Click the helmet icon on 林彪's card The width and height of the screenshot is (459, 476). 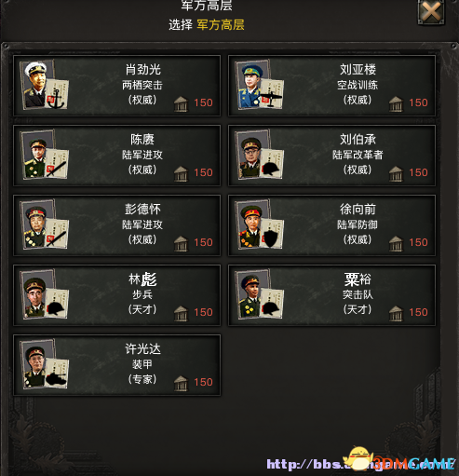(x=56, y=308)
